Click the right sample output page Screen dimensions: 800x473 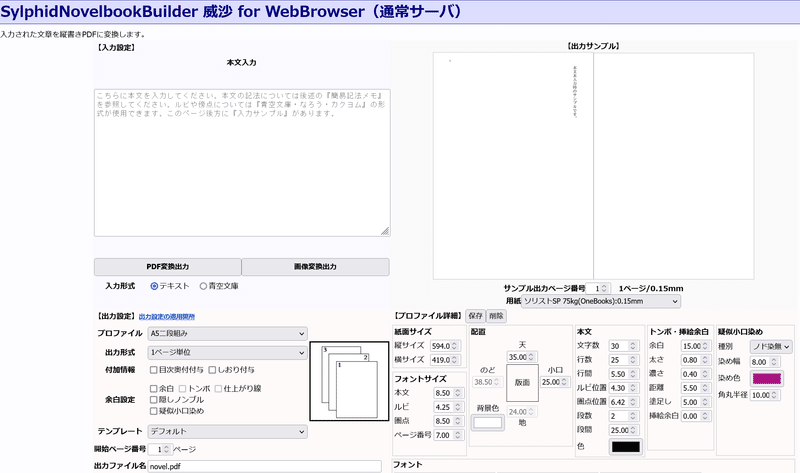point(673,166)
